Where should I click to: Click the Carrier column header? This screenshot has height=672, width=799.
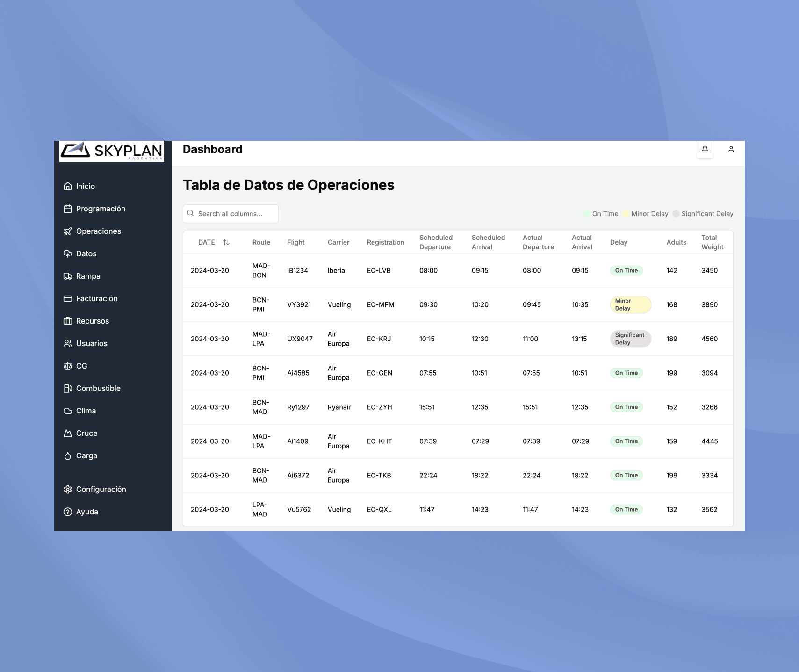(x=338, y=242)
